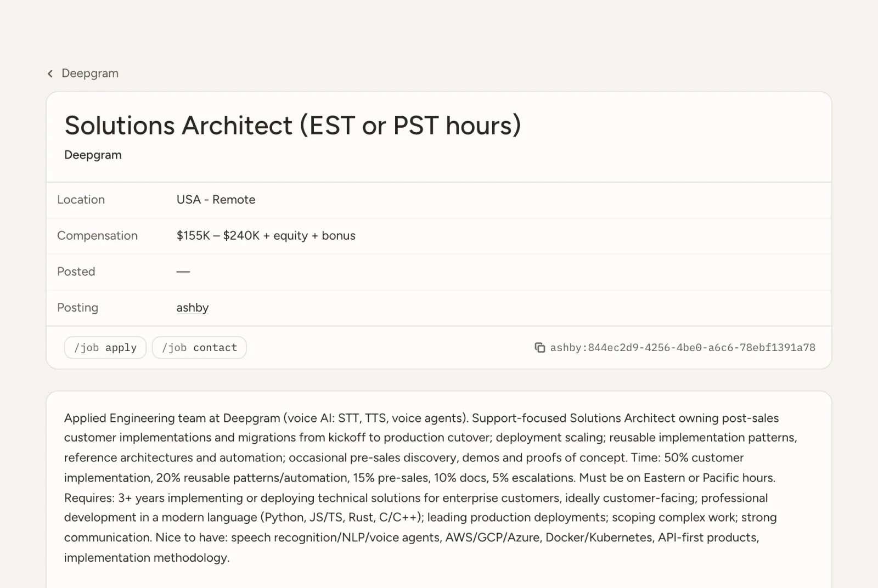Go back to the Deepgram breadcrumb link
Screen dimensions: 878x588
click(x=89, y=73)
